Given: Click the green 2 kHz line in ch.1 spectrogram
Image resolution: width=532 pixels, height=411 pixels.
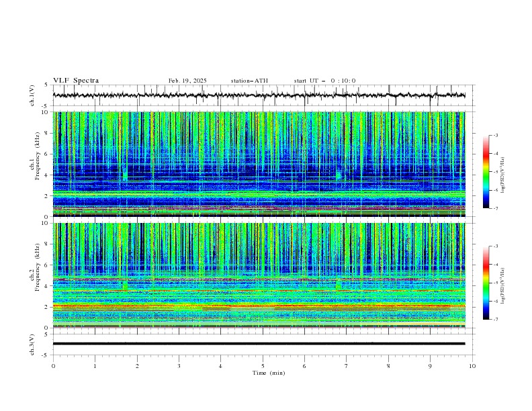Looking at the screenshot, I should [259, 194].
